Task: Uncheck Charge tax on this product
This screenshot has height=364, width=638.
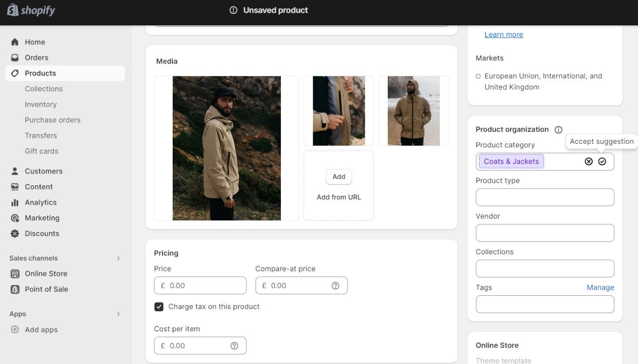Action: click(159, 307)
